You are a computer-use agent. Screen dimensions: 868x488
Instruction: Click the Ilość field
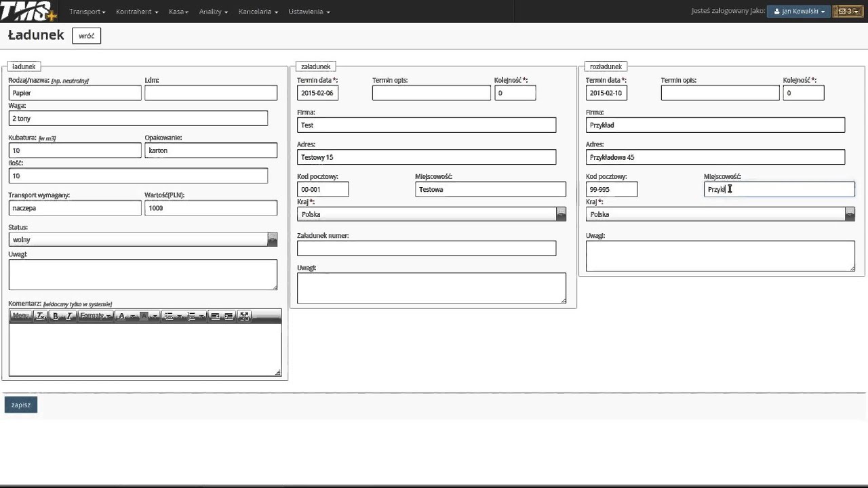pos(138,176)
